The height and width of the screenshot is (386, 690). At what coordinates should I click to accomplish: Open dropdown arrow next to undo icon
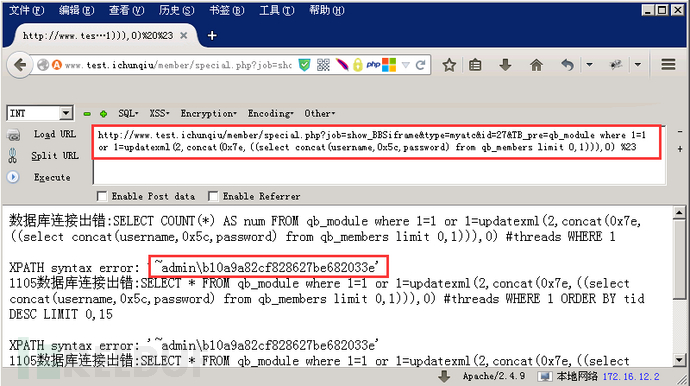click(589, 65)
